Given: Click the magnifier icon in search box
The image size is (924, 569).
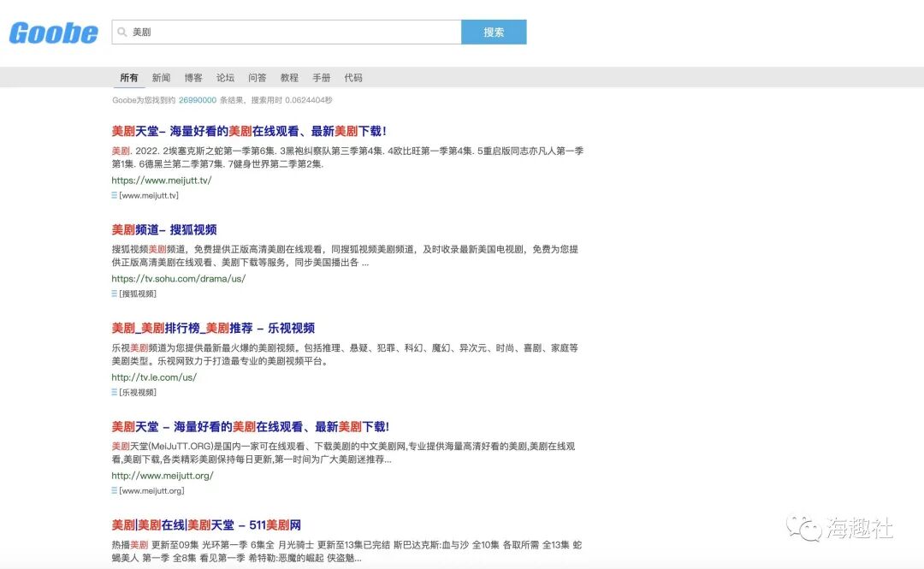Looking at the screenshot, I should (x=122, y=32).
